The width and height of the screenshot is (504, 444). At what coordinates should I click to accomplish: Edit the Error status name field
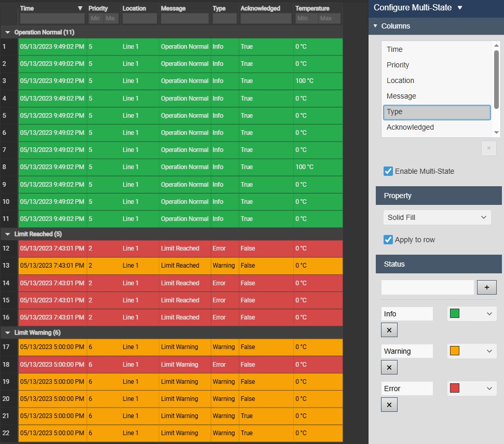tap(407, 388)
